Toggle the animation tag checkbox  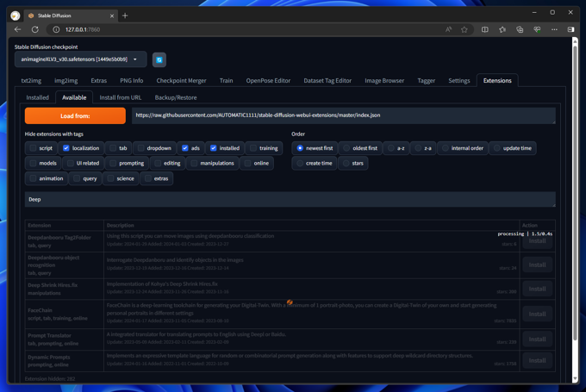33,178
